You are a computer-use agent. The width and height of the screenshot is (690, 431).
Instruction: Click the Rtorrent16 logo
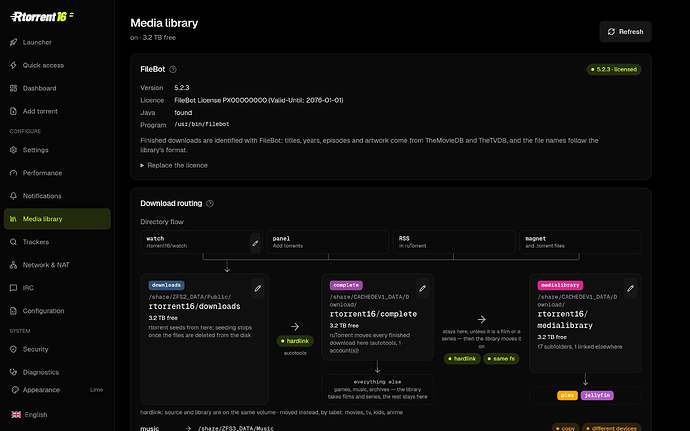tap(42, 17)
